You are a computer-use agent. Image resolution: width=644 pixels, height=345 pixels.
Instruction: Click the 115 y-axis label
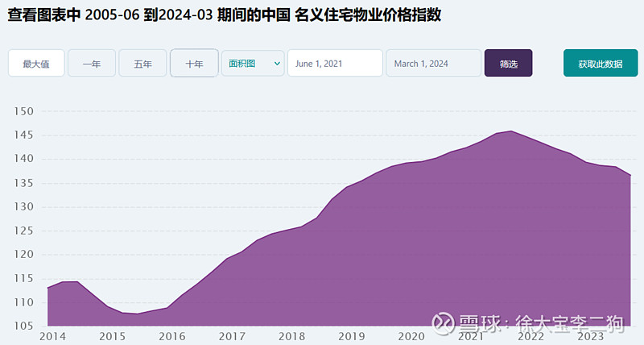(x=23, y=278)
